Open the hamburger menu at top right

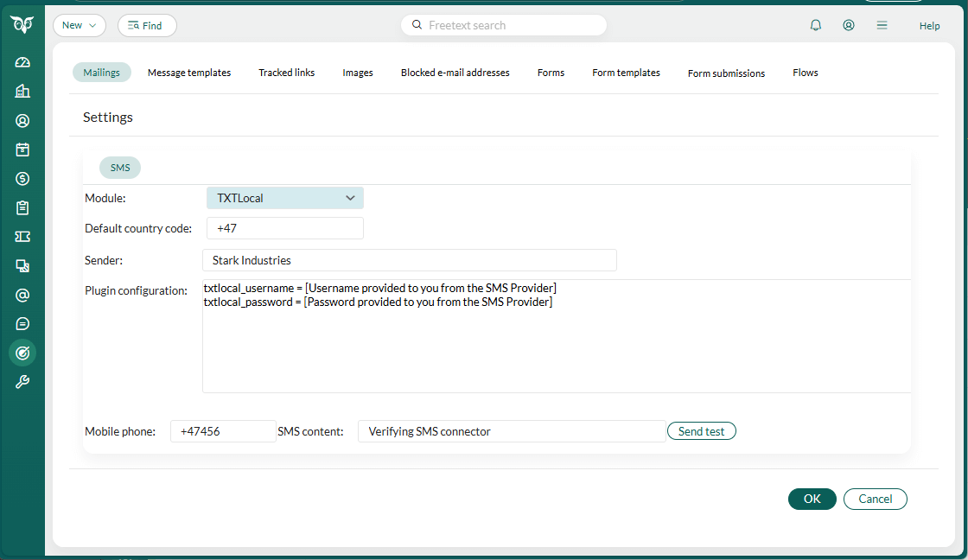click(x=882, y=25)
